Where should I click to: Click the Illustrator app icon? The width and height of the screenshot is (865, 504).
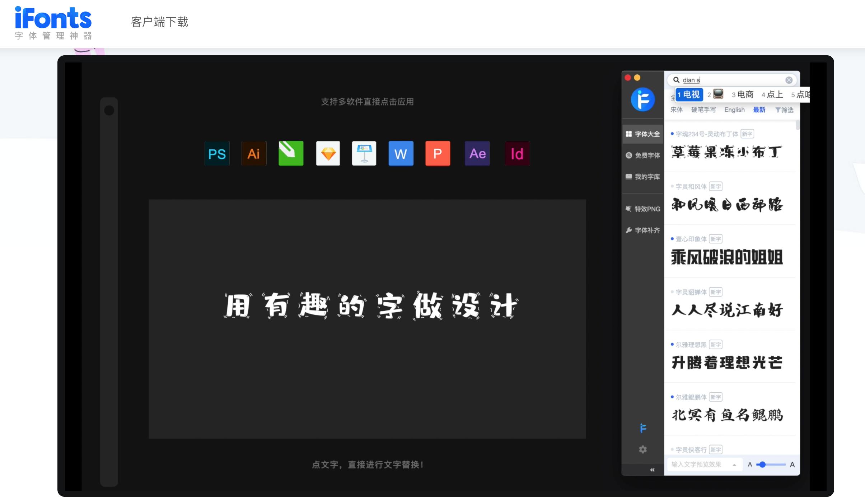point(253,153)
